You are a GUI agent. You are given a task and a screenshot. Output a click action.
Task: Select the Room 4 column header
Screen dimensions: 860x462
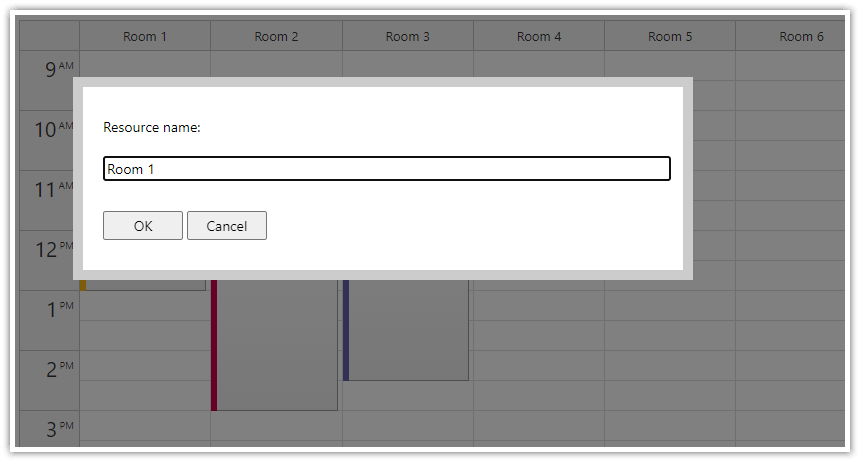pos(539,36)
